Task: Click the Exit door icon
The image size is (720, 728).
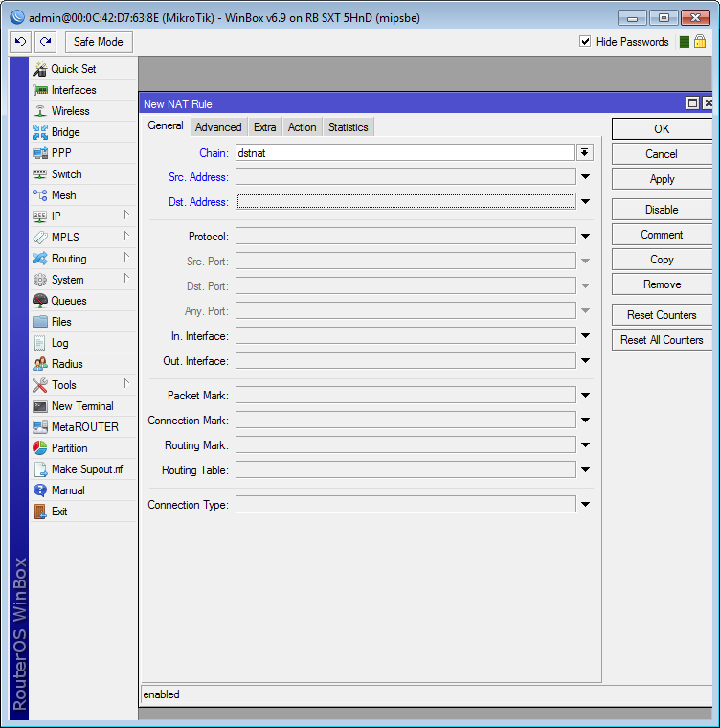Action: [x=40, y=512]
